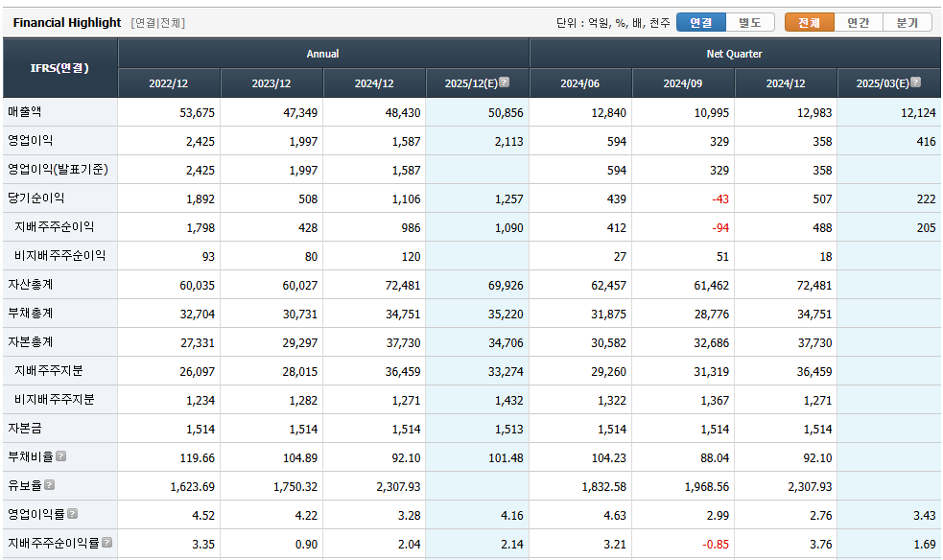
Task: Select the 부채총계 row label
Action: click(31, 313)
